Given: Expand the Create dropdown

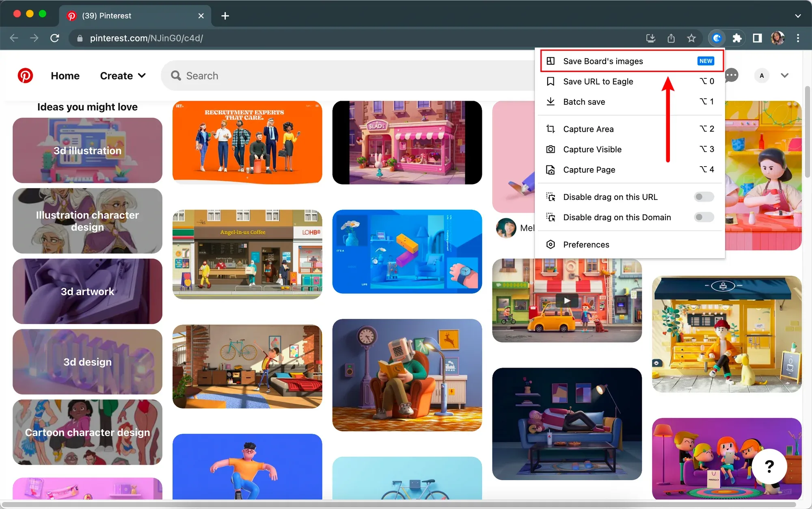Looking at the screenshot, I should click(x=123, y=76).
